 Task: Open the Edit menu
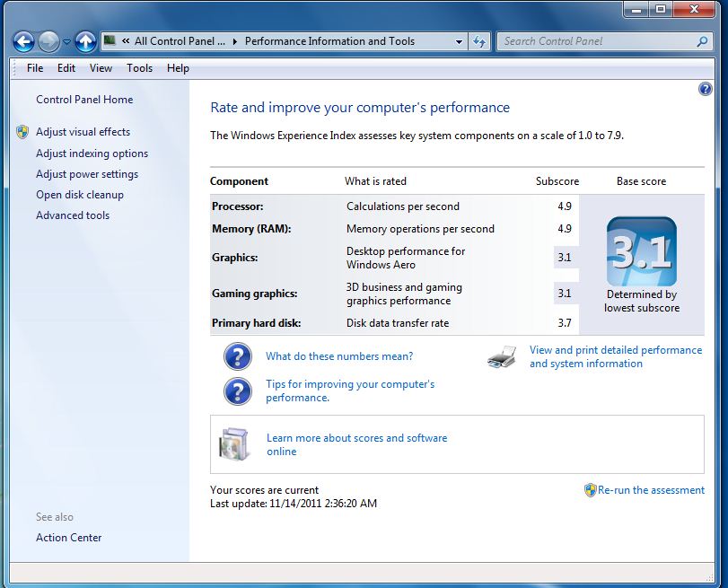66,68
